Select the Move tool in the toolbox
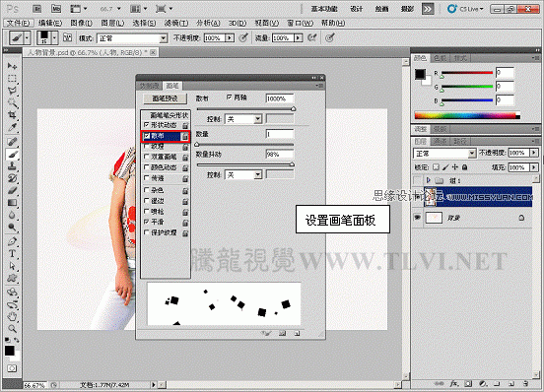 pyautogui.click(x=12, y=66)
